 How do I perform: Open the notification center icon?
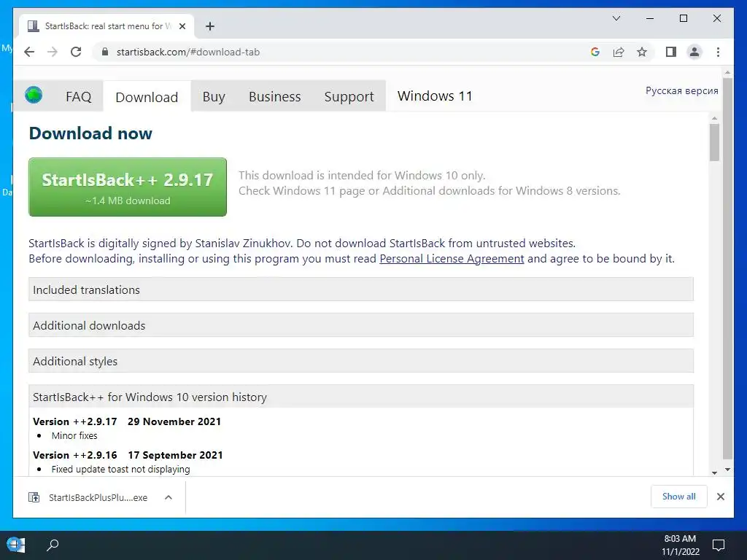click(718, 545)
